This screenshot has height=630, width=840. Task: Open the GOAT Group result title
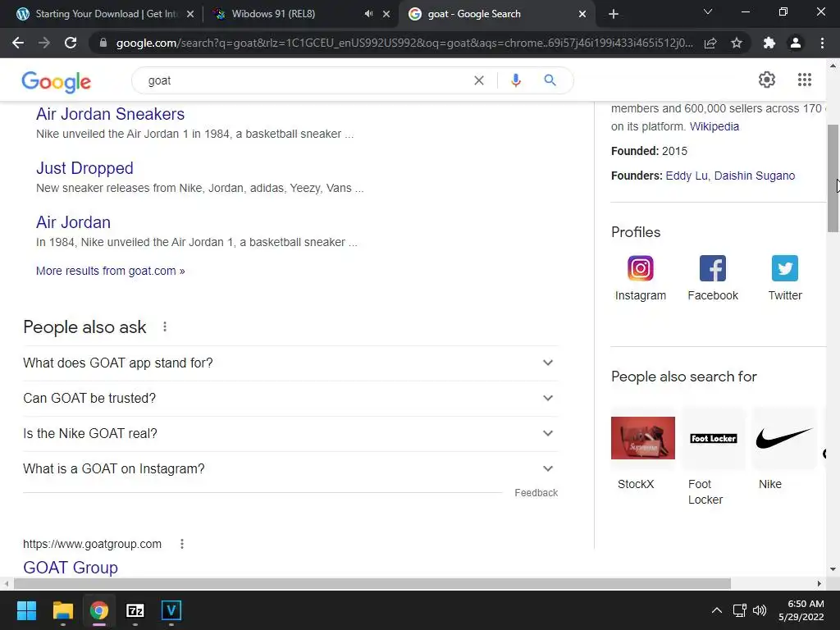pos(71,568)
